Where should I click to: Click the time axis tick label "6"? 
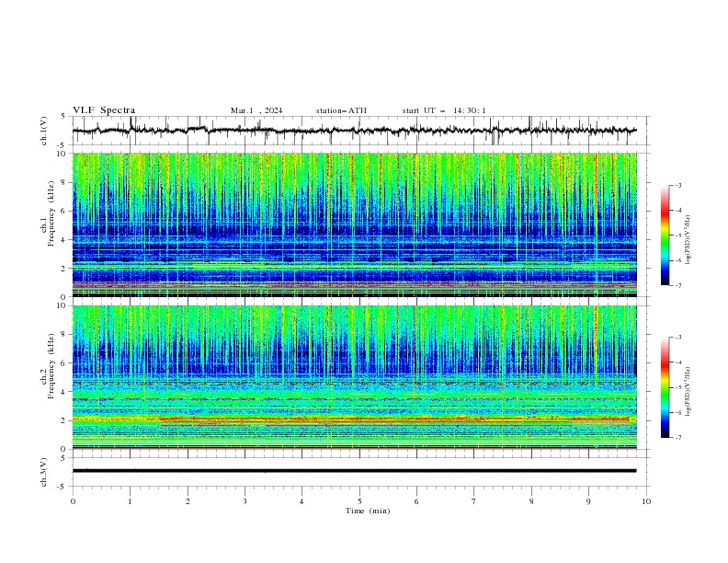pos(416,501)
